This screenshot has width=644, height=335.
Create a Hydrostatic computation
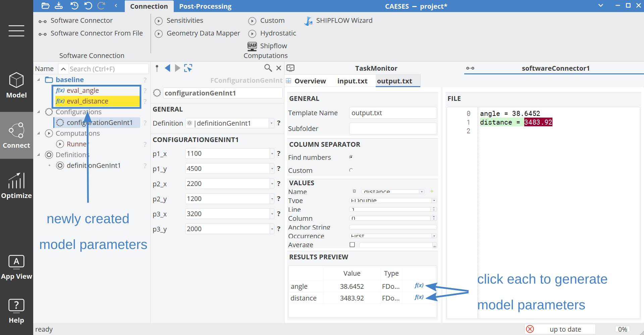point(272,33)
